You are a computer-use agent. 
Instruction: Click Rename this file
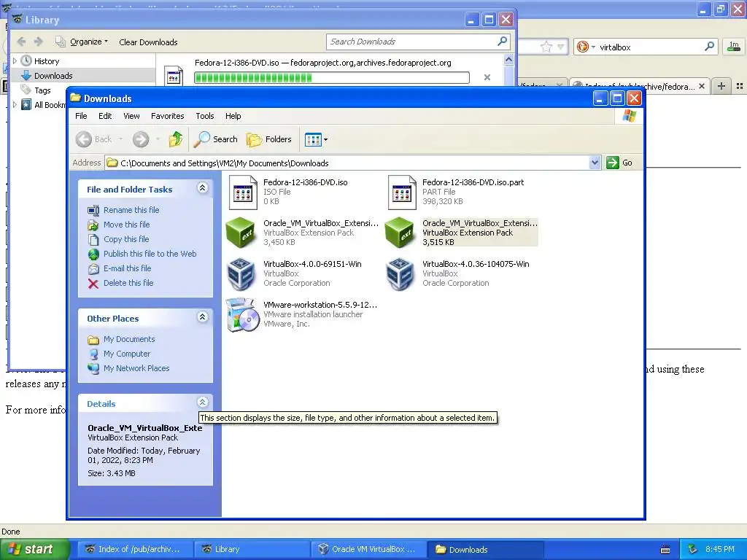click(x=131, y=210)
